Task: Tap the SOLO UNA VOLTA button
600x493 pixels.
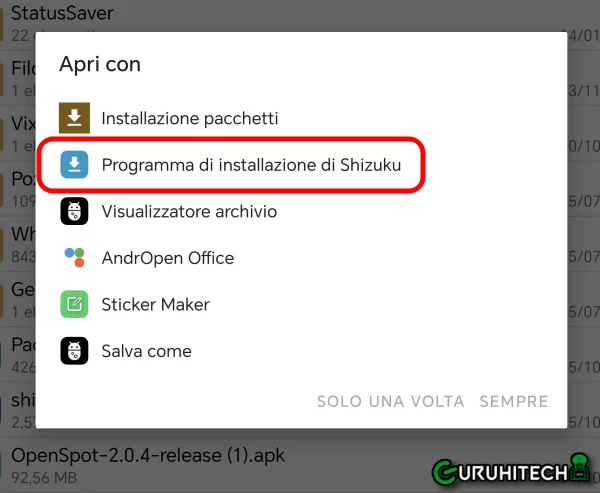Action: (x=390, y=402)
